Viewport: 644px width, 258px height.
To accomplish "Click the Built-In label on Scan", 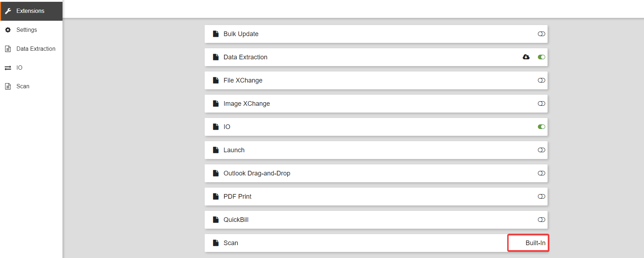I will (535, 243).
